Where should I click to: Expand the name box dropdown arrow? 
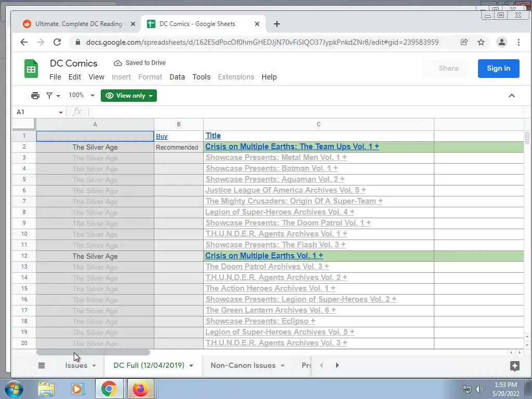(x=60, y=112)
